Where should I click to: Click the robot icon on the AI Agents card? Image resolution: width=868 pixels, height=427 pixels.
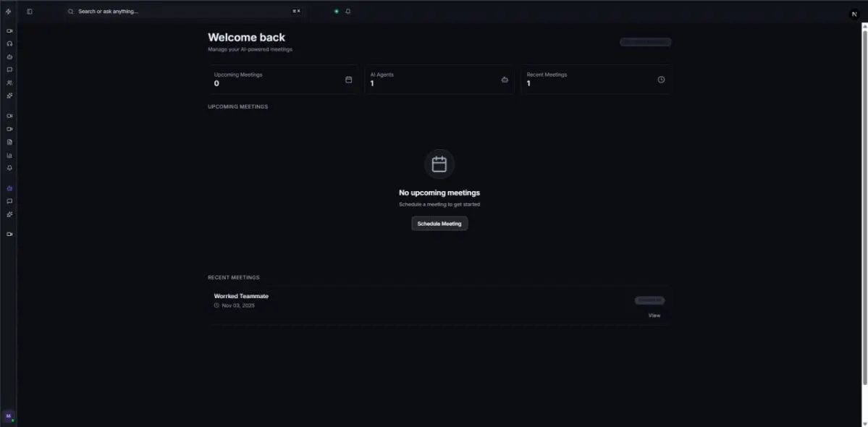tap(505, 80)
